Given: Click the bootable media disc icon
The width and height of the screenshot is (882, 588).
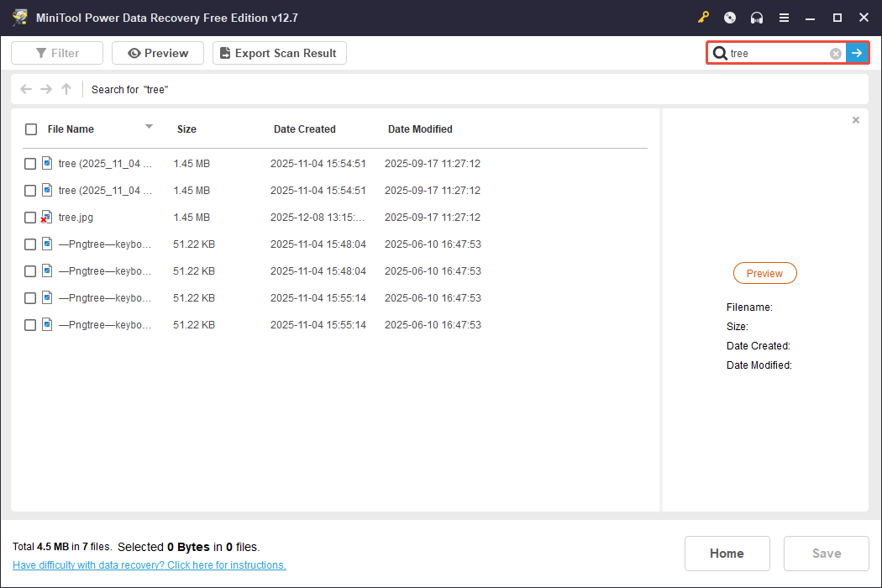Looking at the screenshot, I should (x=729, y=17).
